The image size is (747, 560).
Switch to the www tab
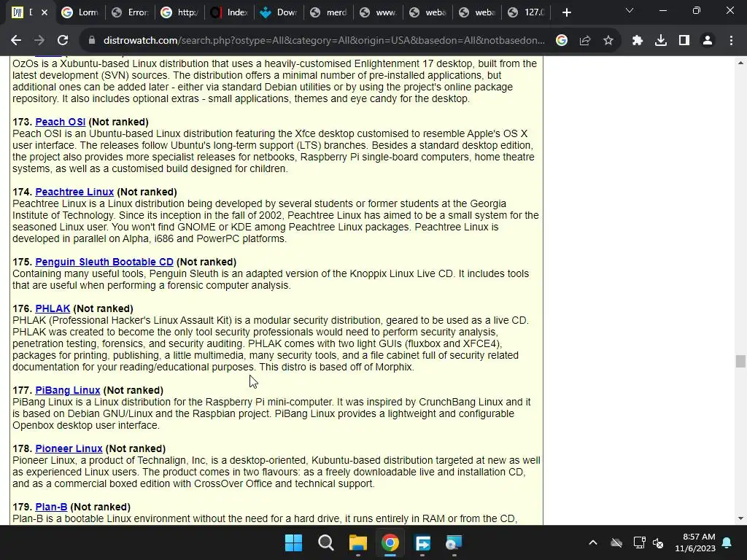[x=378, y=12]
